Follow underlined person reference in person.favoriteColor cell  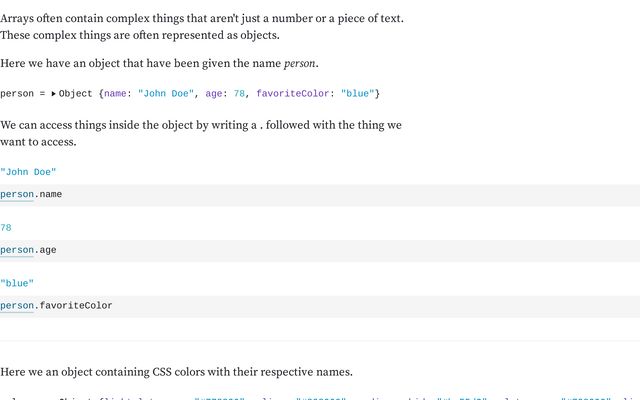pyautogui.click(x=17, y=306)
